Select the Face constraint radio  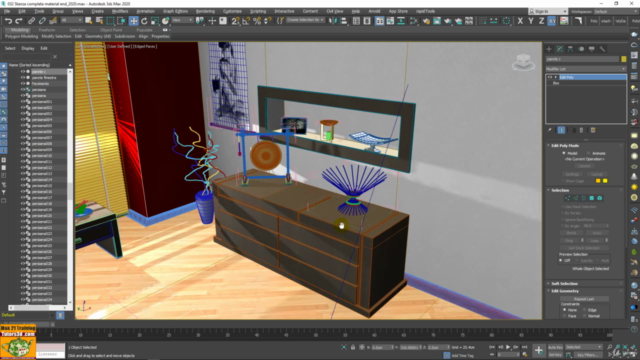[x=564, y=316]
